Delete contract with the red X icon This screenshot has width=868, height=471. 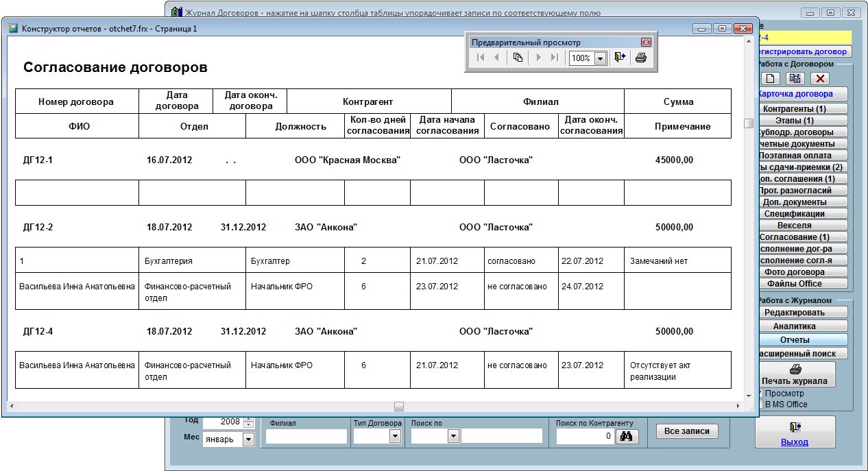(819, 79)
